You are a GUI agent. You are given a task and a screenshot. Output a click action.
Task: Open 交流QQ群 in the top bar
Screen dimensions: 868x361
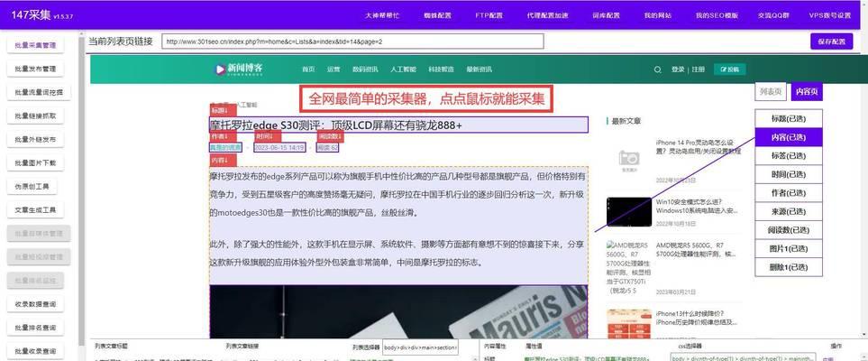coord(774,15)
